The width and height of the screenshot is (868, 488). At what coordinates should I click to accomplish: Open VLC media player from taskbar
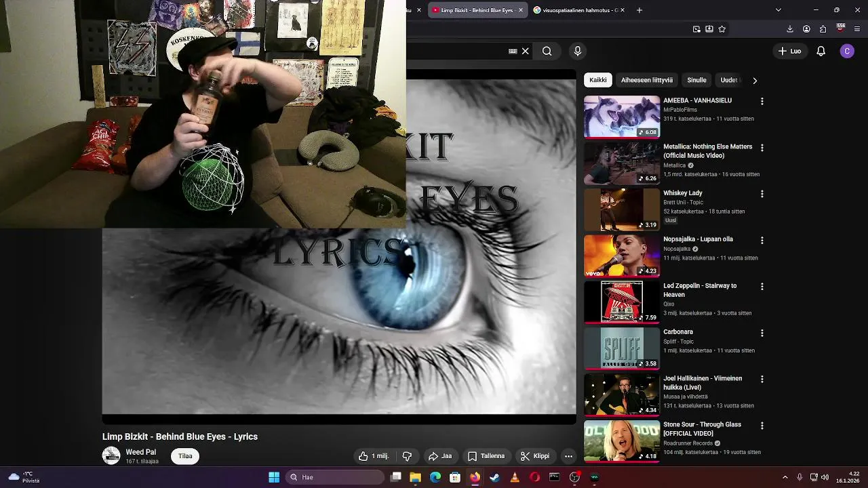coord(515,477)
